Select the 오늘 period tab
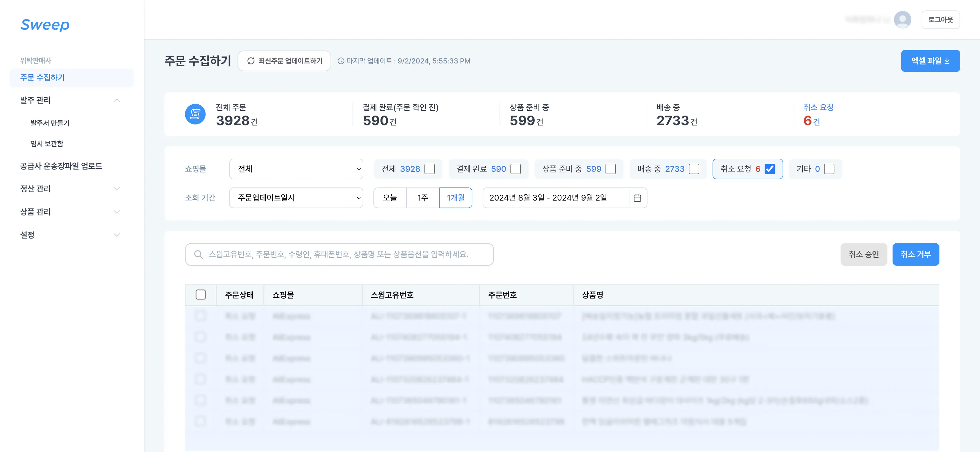The height and width of the screenshot is (452, 980). click(x=390, y=198)
